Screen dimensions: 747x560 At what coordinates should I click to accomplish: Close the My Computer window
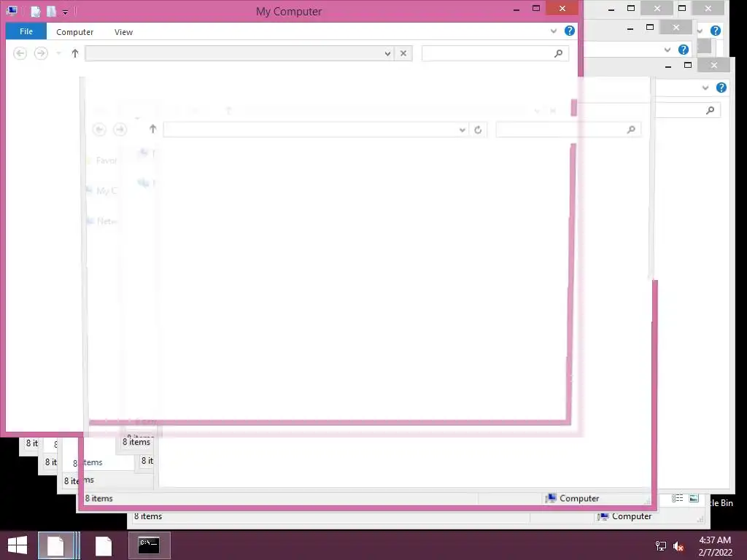pos(562,8)
